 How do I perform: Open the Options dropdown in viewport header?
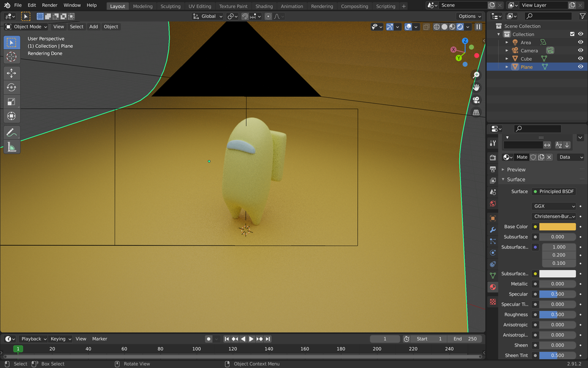coord(470,16)
